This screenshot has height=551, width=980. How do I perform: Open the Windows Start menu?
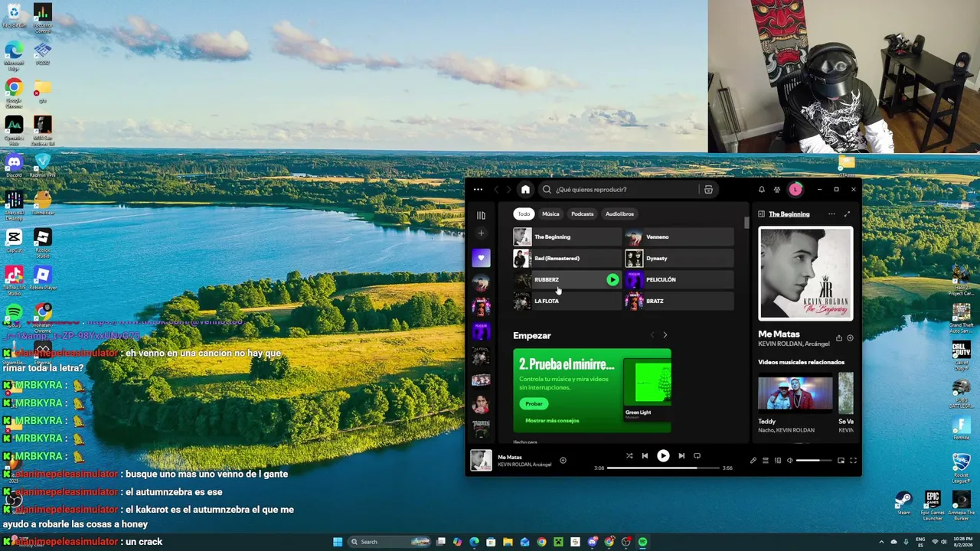338,542
